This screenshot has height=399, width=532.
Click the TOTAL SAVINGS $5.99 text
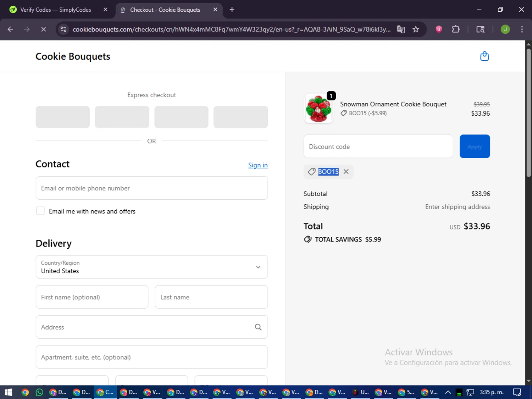click(348, 239)
